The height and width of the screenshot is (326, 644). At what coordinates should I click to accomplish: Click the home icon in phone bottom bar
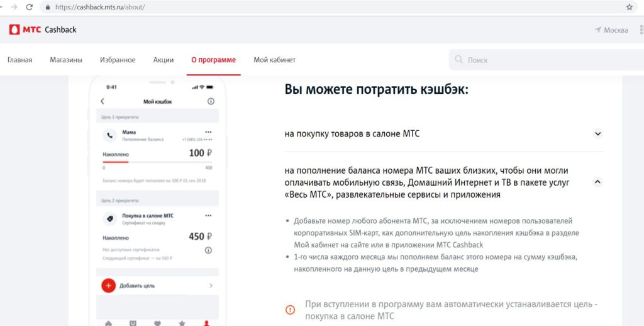[108, 323]
